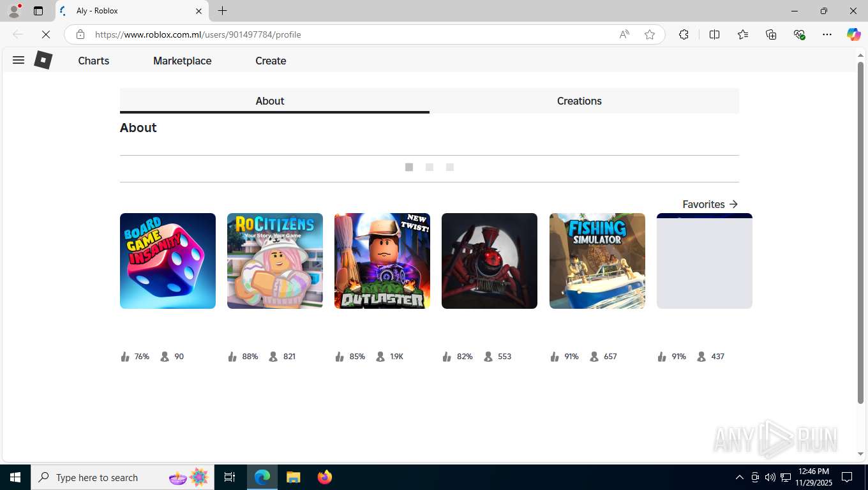Open File Explorer from the taskbar

pos(293,477)
